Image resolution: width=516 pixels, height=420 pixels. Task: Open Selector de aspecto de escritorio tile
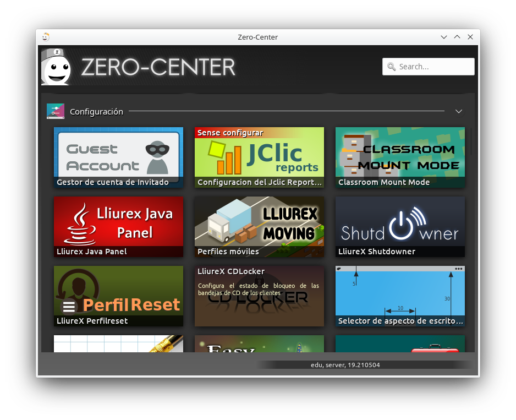coord(400,296)
